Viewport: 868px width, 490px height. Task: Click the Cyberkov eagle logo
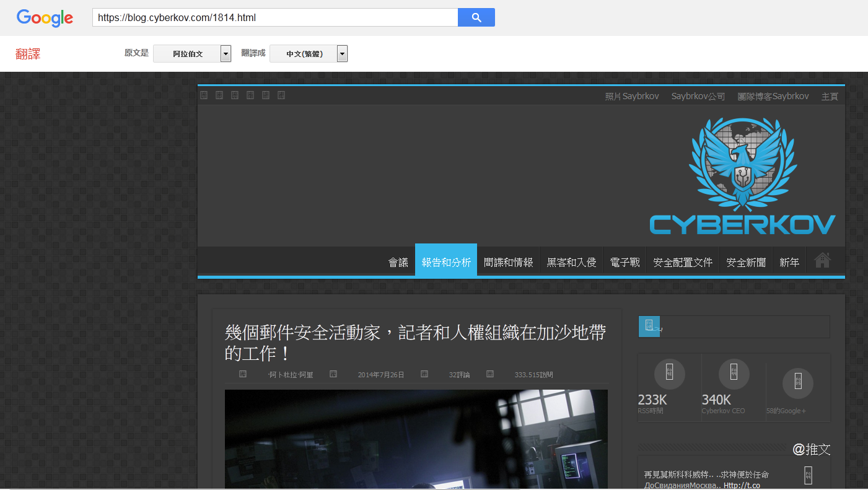pyautogui.click(x=743, y=176)
